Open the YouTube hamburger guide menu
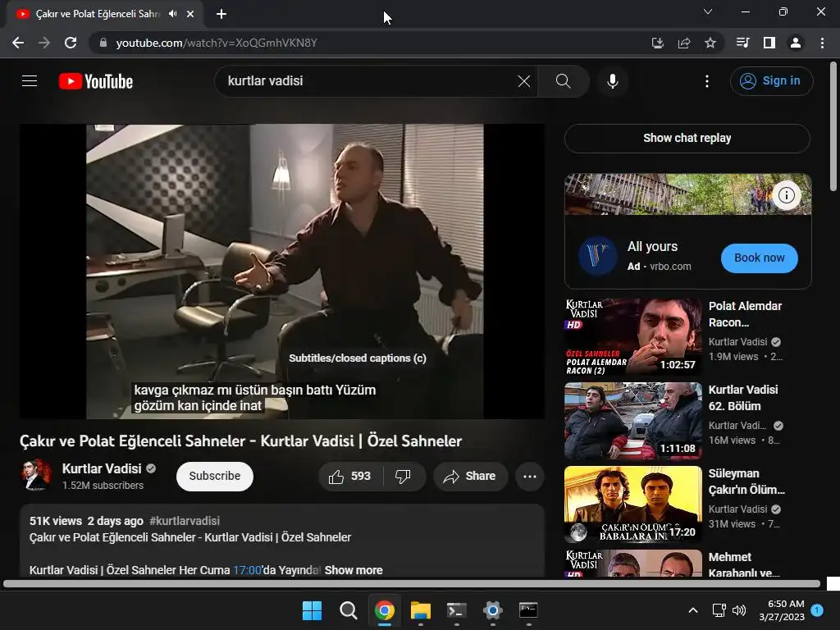This screenshot has width=840, height=630. click(30, 81)
